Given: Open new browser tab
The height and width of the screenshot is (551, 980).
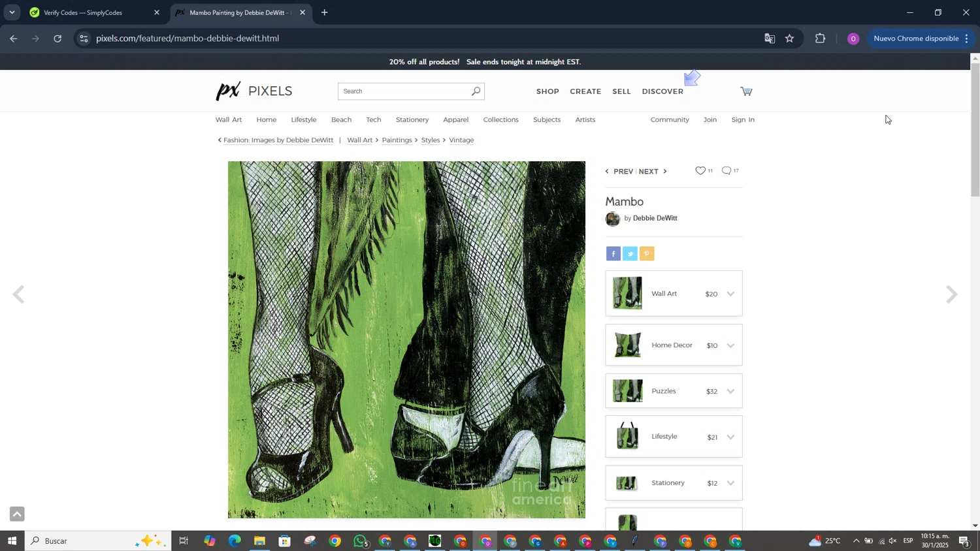Looking at the screenshot, I should coord(325,12).
